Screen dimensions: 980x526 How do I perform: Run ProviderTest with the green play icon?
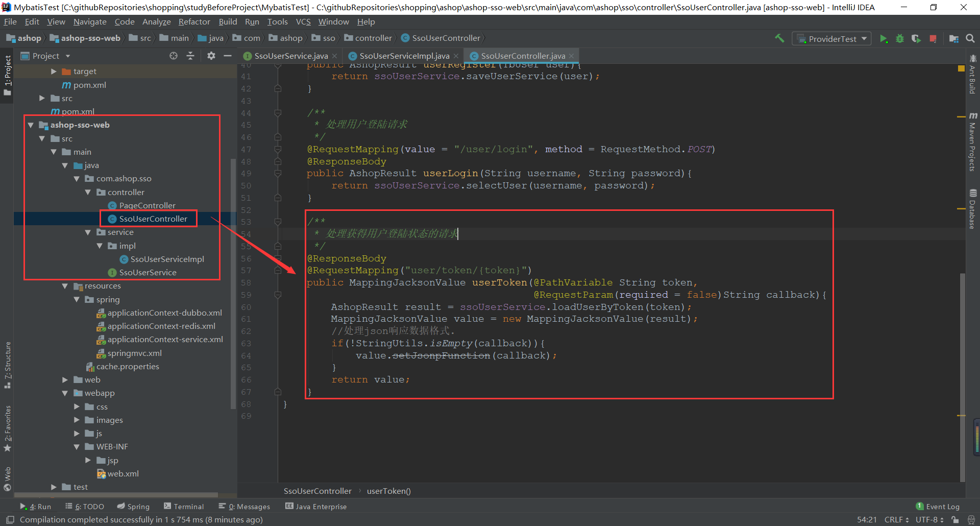[884, 39]
